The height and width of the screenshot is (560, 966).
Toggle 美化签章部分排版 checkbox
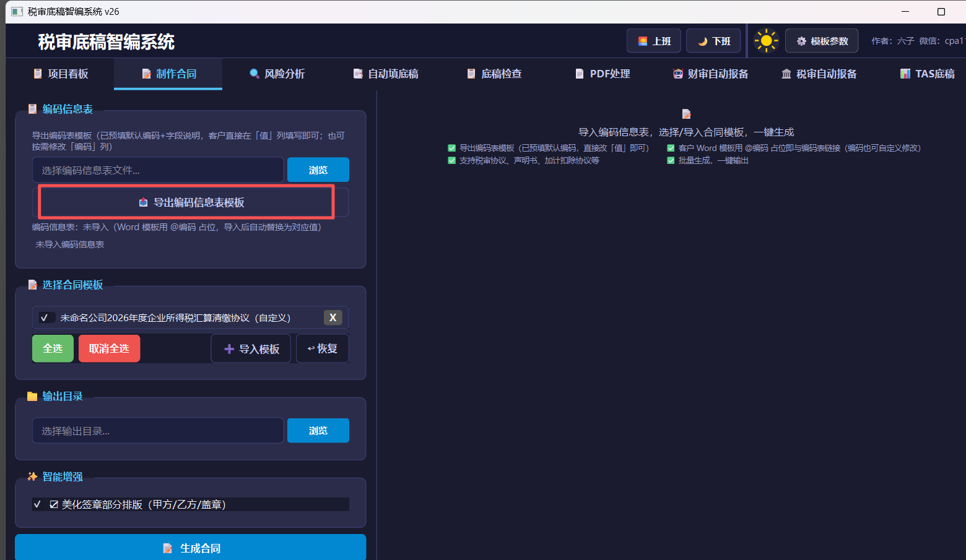pos(37,504)
